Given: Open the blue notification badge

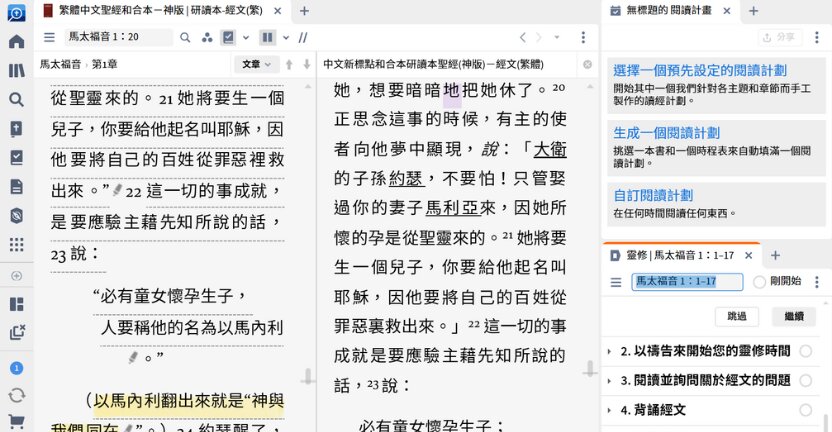Looking at the screenshot, I should [16, 368].
